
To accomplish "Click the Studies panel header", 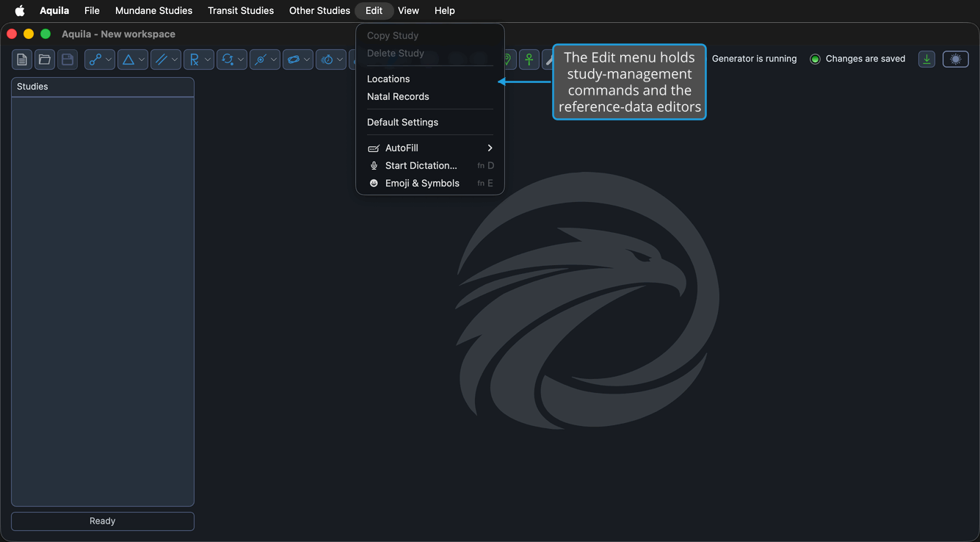I will 103,87.
